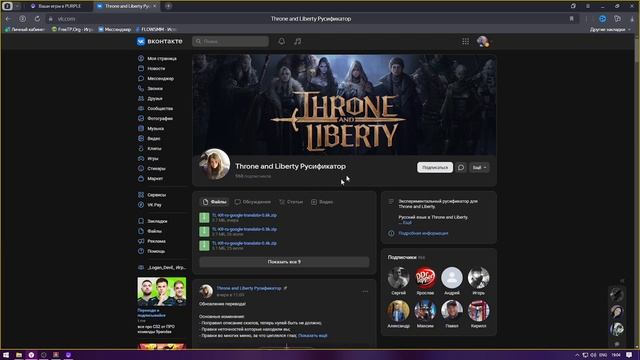Bookmark this page via address bar icon
This screenshot has height=360, width=640.
point(571,19)
